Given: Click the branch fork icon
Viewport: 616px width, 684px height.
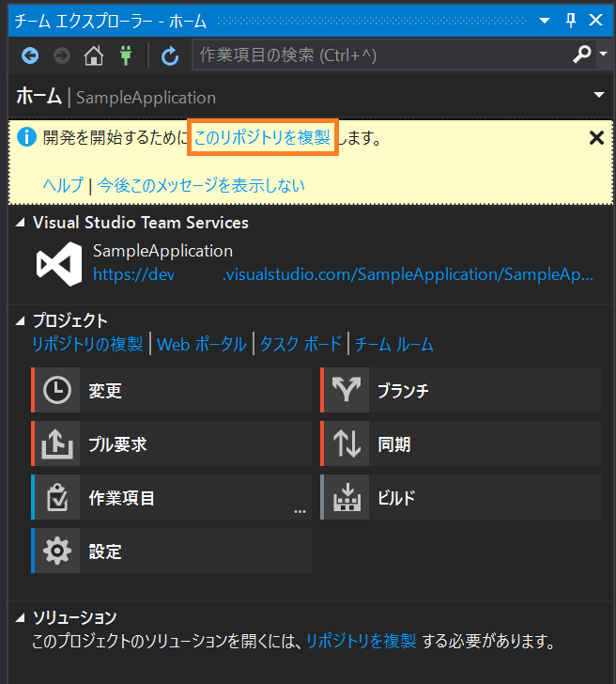Looking at the screenshot, I should 346,389.
